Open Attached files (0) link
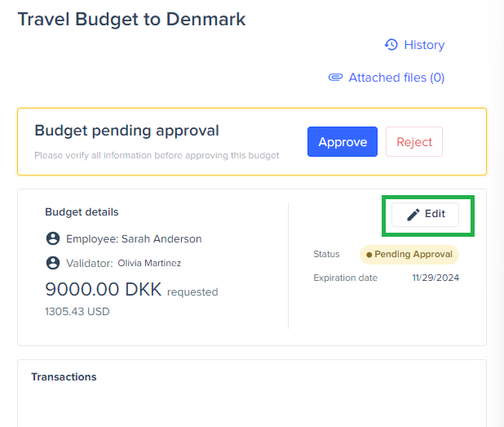 396,78
